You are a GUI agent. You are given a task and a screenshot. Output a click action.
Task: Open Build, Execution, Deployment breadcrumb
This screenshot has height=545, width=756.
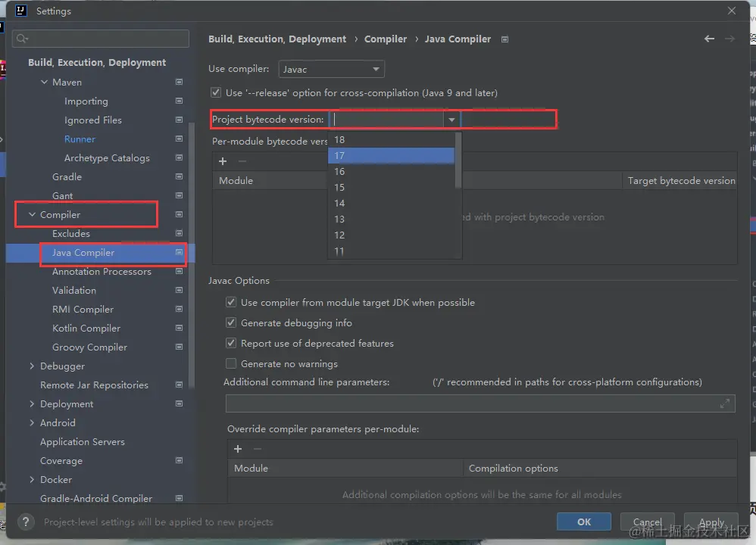(x=277, y=39)
